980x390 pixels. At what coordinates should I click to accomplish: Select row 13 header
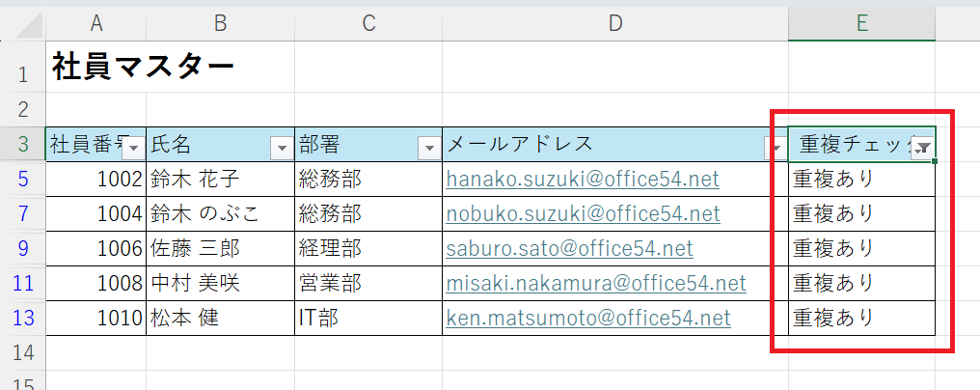pos(23,318)
